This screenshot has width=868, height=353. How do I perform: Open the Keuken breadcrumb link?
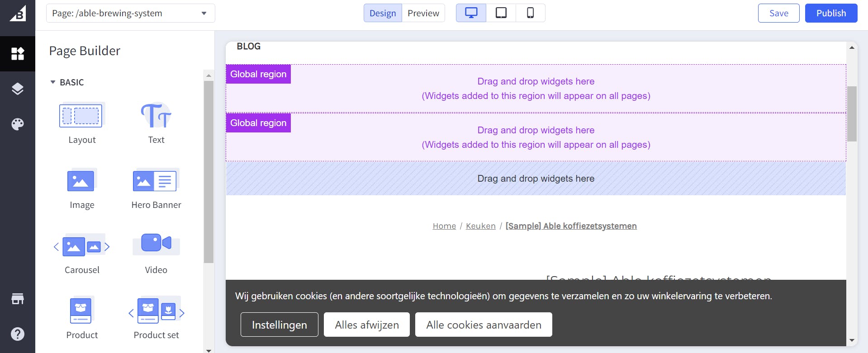click(x=481, y=226)
